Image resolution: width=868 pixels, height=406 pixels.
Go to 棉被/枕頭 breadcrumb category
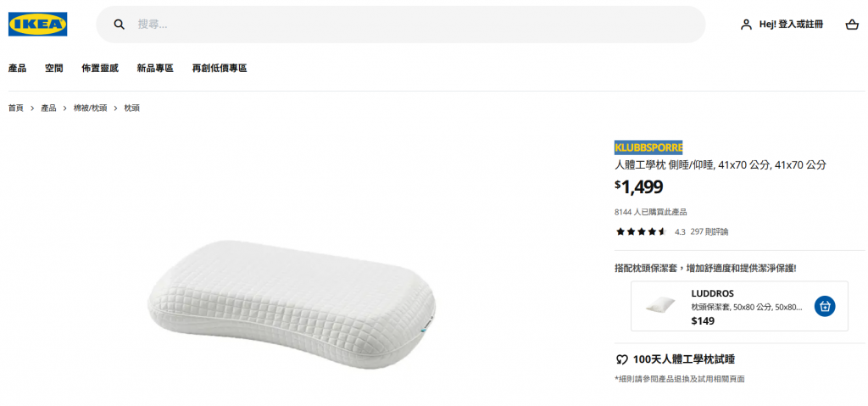(90, 108)
